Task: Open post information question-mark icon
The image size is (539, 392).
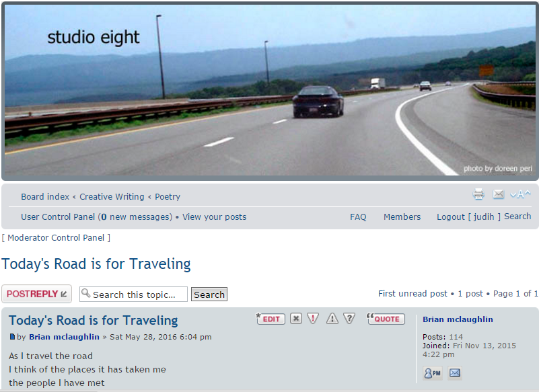Action: 349,319
